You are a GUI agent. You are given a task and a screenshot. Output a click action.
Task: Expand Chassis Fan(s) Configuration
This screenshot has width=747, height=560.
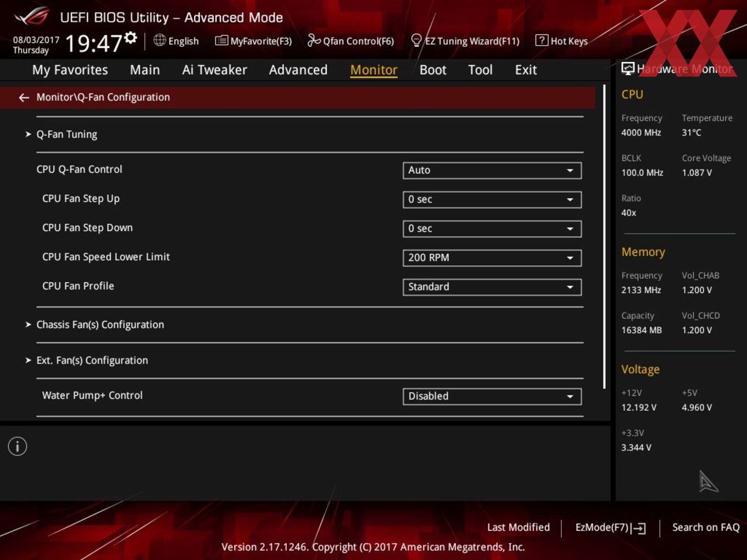pyautogui.click(x=100, y=324)
